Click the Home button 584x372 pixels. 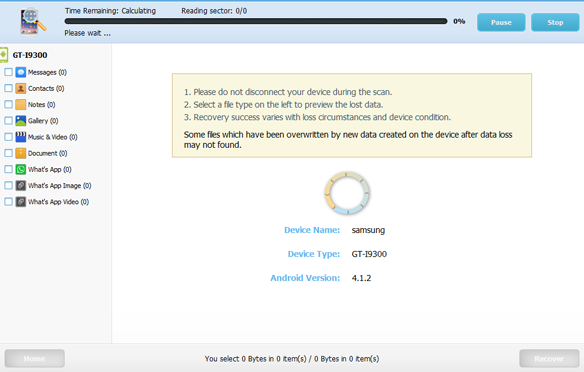click(x=35, y=359)
